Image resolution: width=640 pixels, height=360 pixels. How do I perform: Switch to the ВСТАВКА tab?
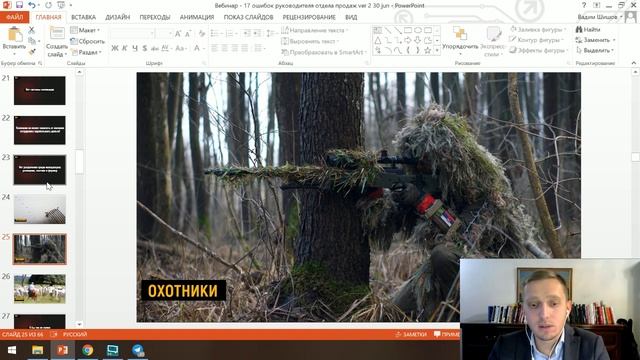pos(83,17)
